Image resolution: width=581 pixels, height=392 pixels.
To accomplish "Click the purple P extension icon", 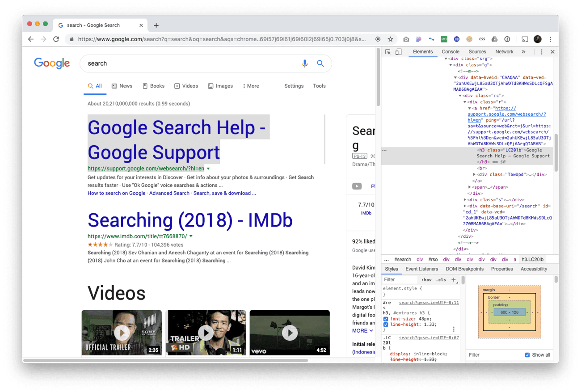I will [x=419, y=39].
